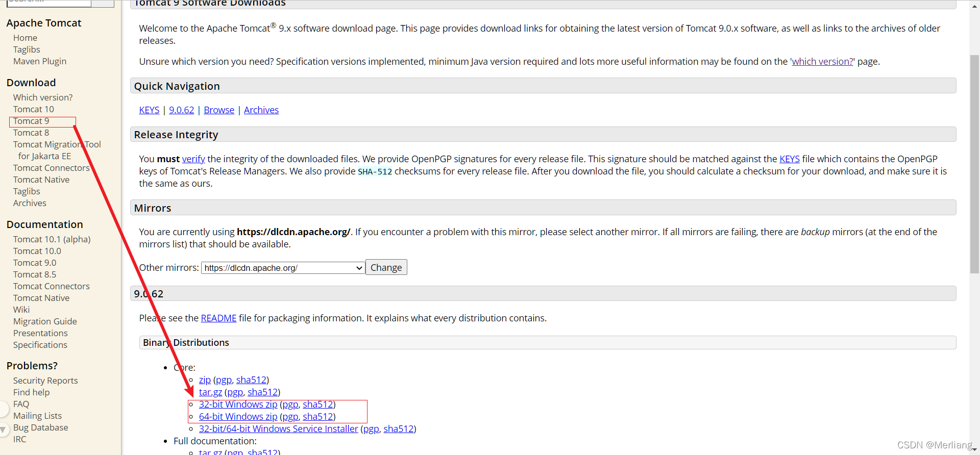The image size is (980, 455).
Task: Open Tomcat Migration Tool for Jakarta EE
Action: coord(57,150)
